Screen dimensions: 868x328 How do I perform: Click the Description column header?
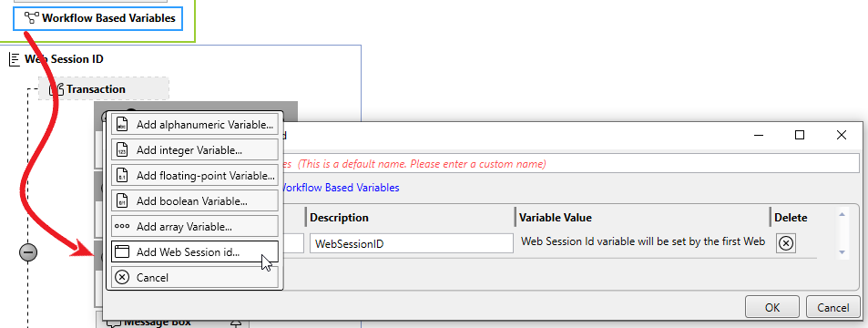340,218
